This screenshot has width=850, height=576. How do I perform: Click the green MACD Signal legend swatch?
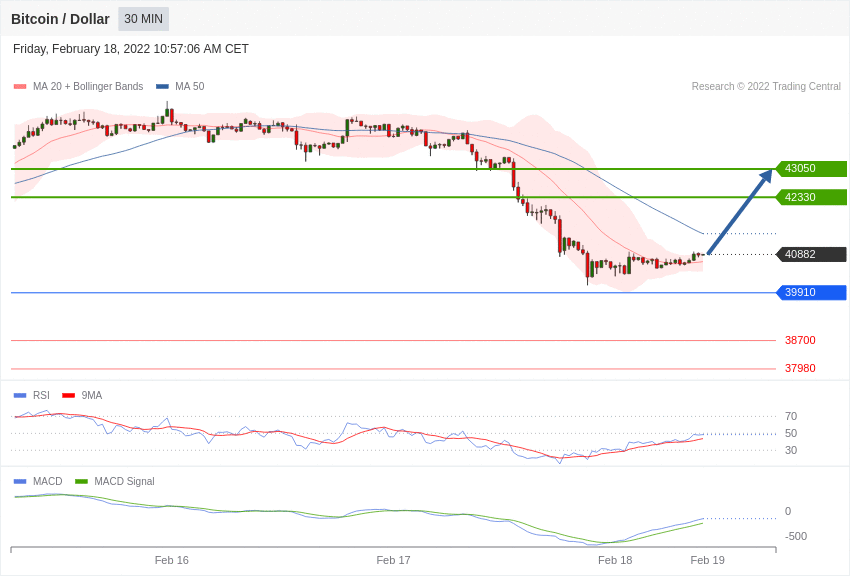(x=81, y=481)
